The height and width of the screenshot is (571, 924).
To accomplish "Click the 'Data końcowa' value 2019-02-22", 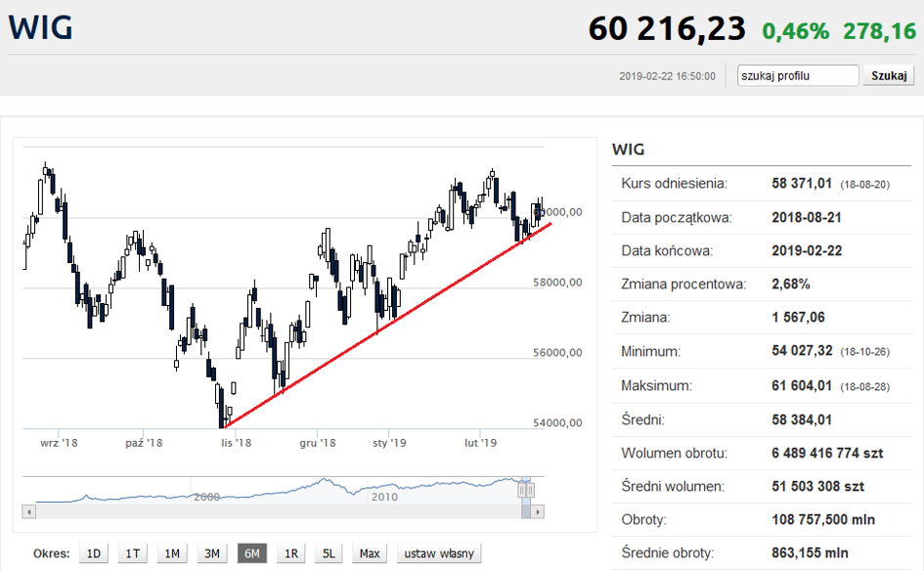I will pos(807,250).
